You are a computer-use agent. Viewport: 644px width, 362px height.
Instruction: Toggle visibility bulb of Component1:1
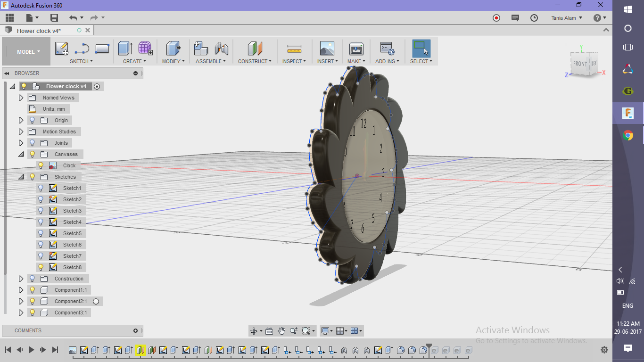pyautogui.click(x=32, y=290)
